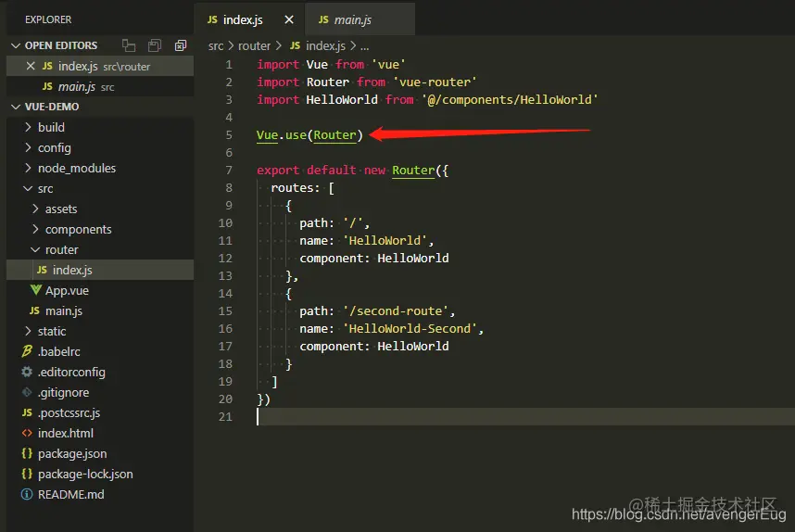Screen dimensions: 795x532
Task: Click the router breadcrumb segment
Action: point(254,46)
